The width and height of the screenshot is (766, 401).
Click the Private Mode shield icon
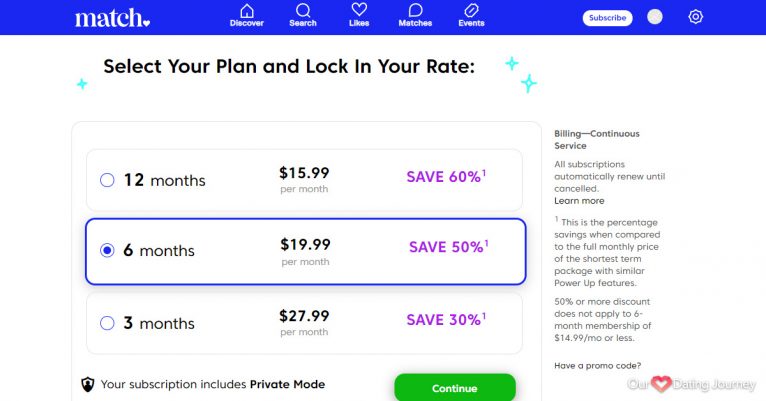coord(88,384)
